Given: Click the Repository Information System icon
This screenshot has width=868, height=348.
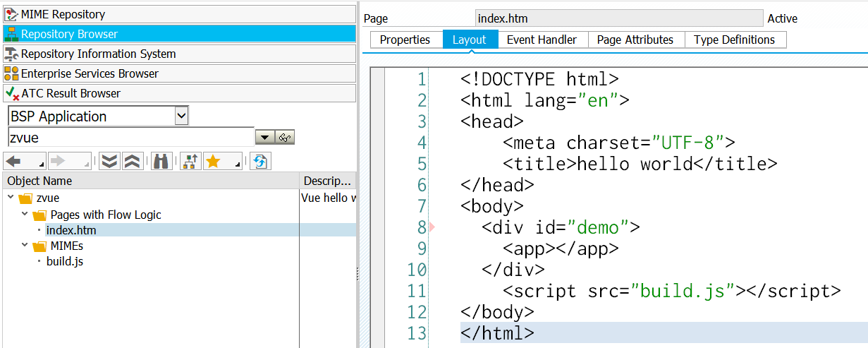Looking at the screenshot, I should click(11, 54).
